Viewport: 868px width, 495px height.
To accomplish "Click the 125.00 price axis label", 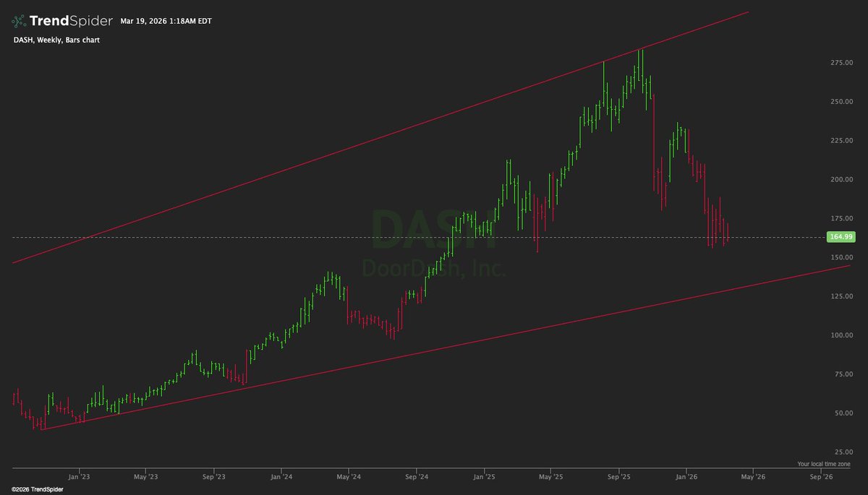I will pos(841,297).
